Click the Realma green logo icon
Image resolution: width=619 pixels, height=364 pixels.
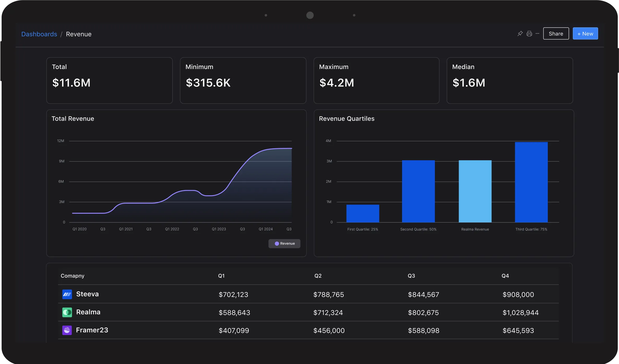[67, 312]
